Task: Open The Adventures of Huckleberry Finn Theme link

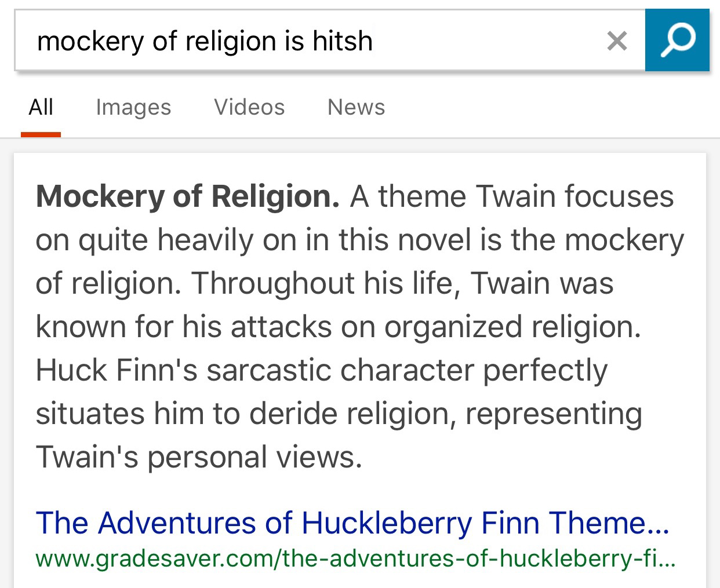Action: 351,523
